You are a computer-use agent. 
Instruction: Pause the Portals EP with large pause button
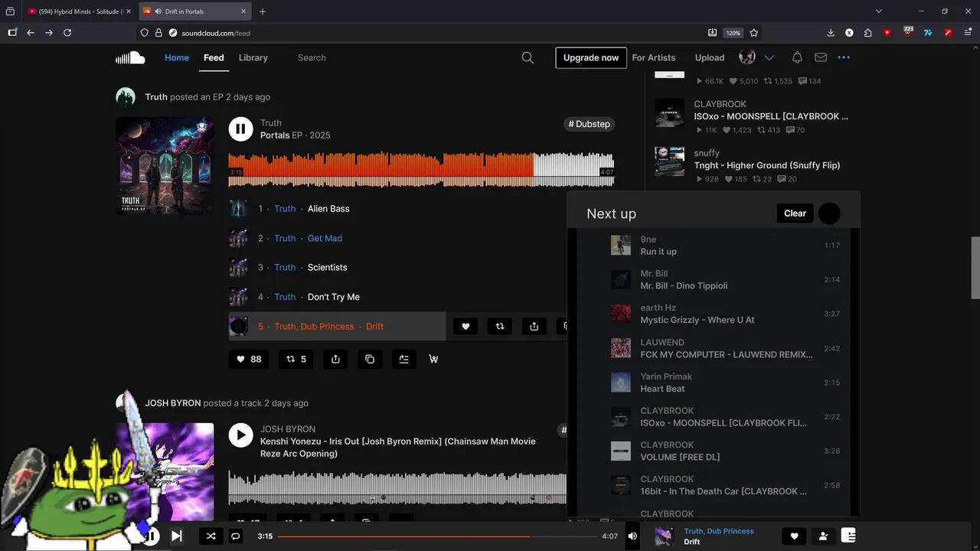coord(240,129)
